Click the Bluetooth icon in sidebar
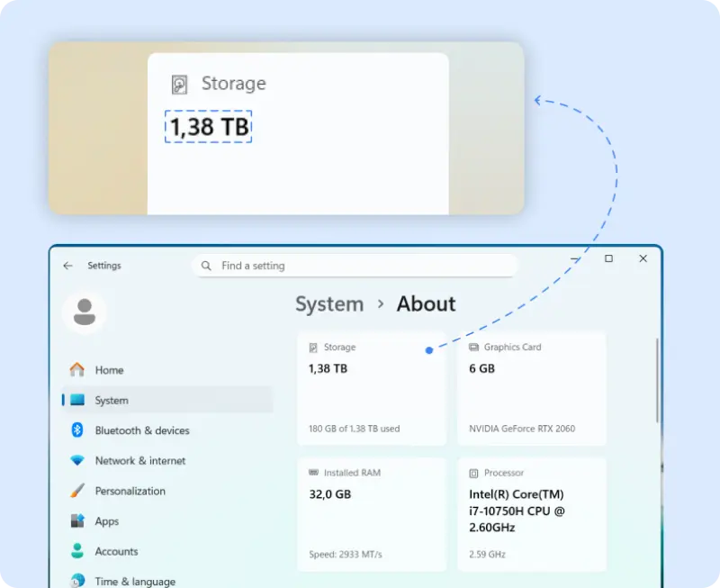720x588 pixels. click(x=77, y=430)
